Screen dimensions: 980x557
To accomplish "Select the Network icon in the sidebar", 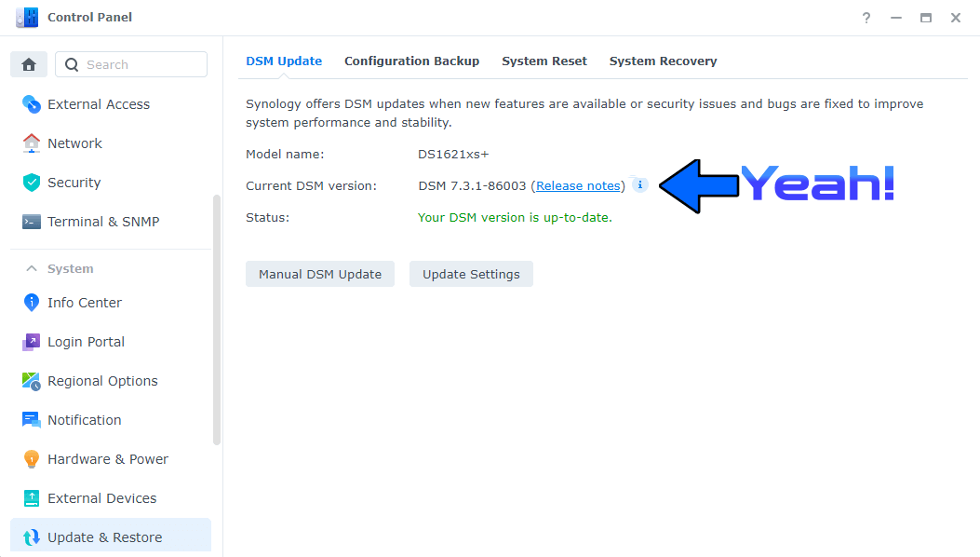I will click(x=31, y=143).
